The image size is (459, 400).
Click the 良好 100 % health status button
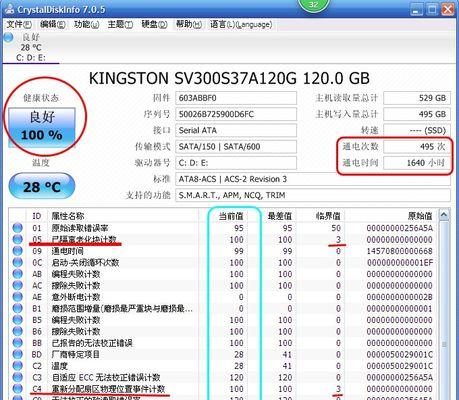tap(42, 127)
